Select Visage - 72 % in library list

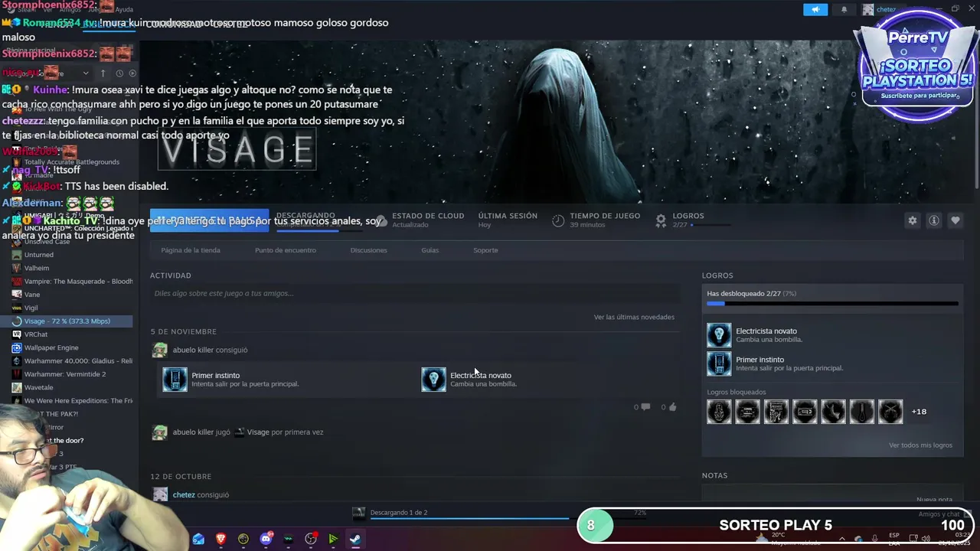pyautogui.click(x=67, y=321)
